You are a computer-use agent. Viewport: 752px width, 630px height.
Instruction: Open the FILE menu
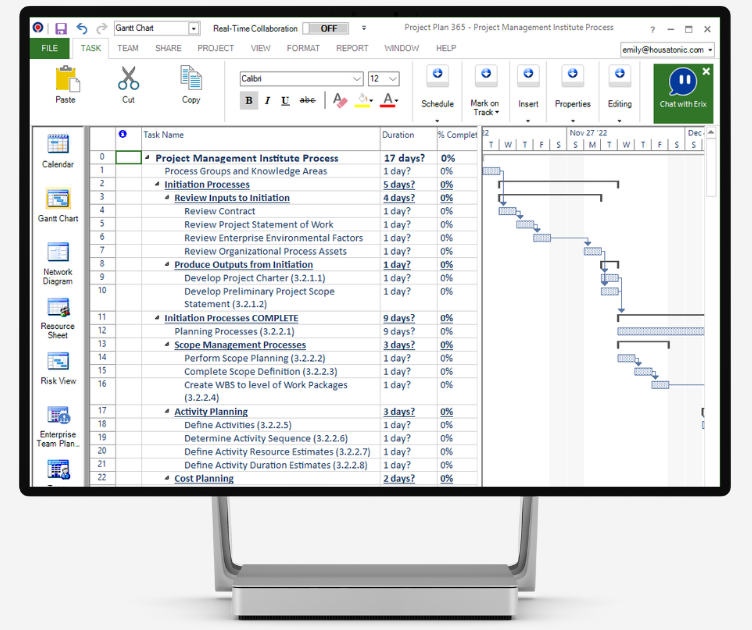pos(49,48)
